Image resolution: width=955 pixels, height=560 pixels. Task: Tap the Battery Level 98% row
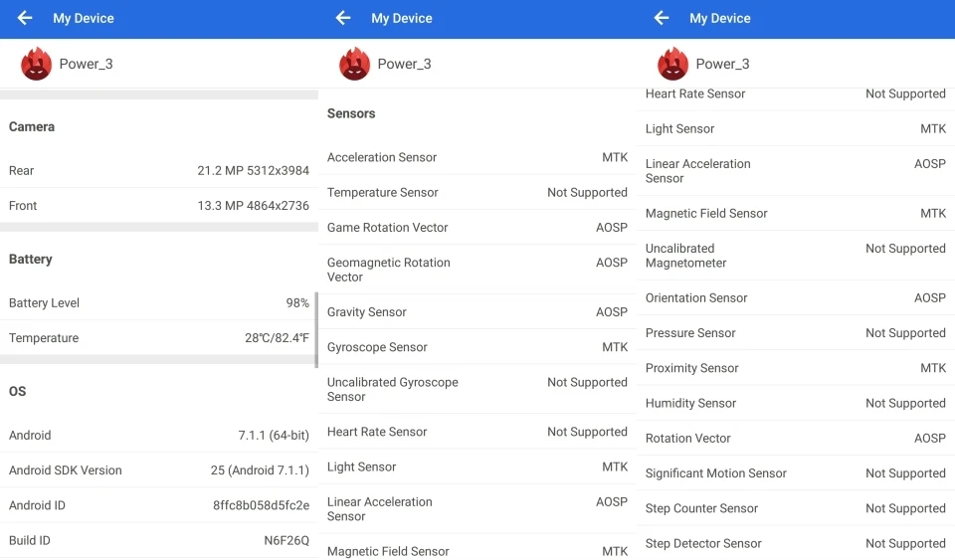click(x=159, y=302)
